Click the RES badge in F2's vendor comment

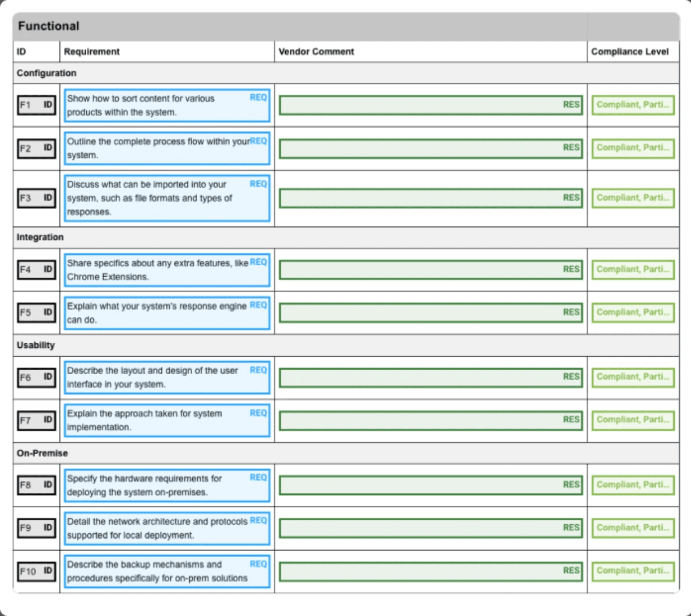click(571, 148)
